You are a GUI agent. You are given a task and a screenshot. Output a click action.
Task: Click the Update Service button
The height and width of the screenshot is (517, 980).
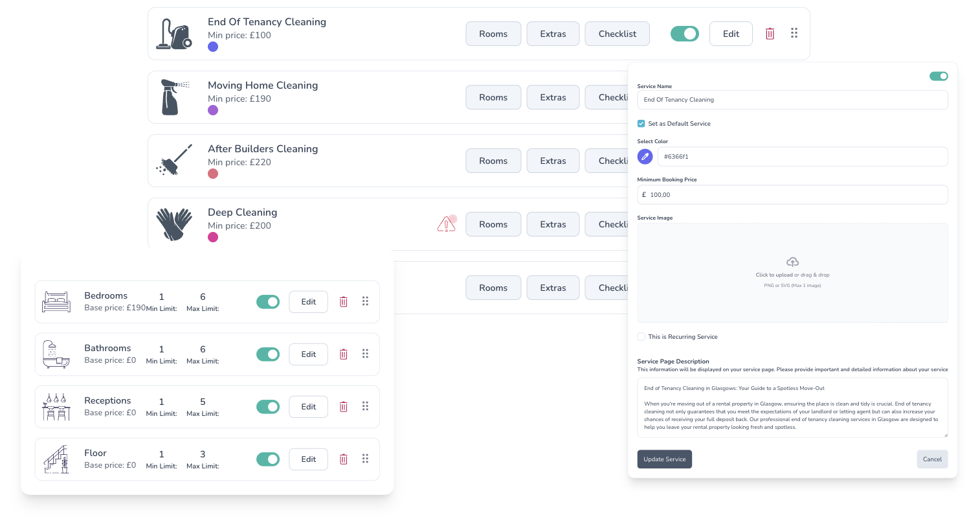point(664,459)
